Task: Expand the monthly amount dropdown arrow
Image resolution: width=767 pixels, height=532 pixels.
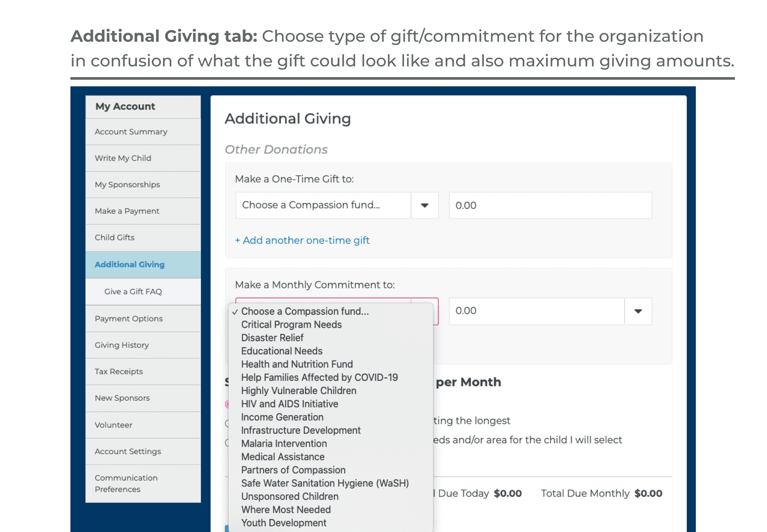Action: point(638,311)
